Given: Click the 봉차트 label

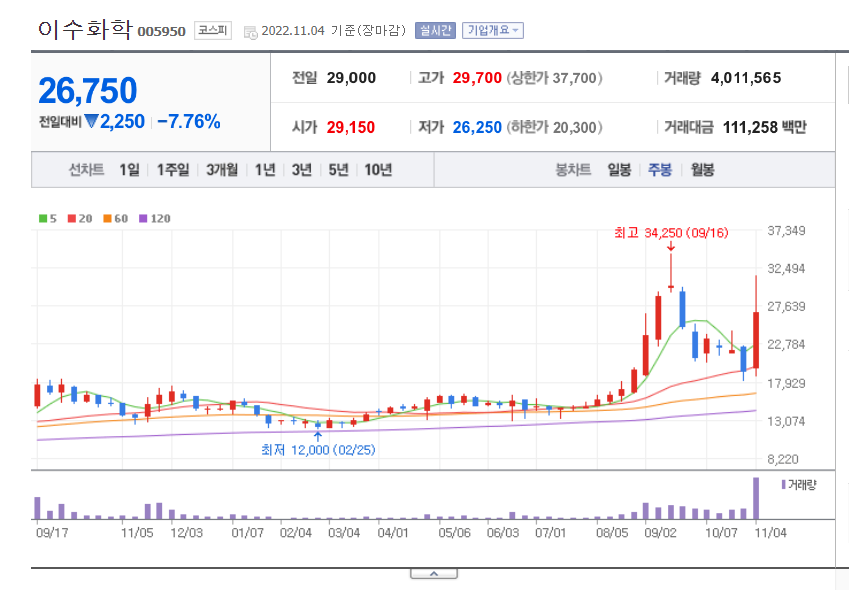Looking at the screenshot, I should (573, 170).
